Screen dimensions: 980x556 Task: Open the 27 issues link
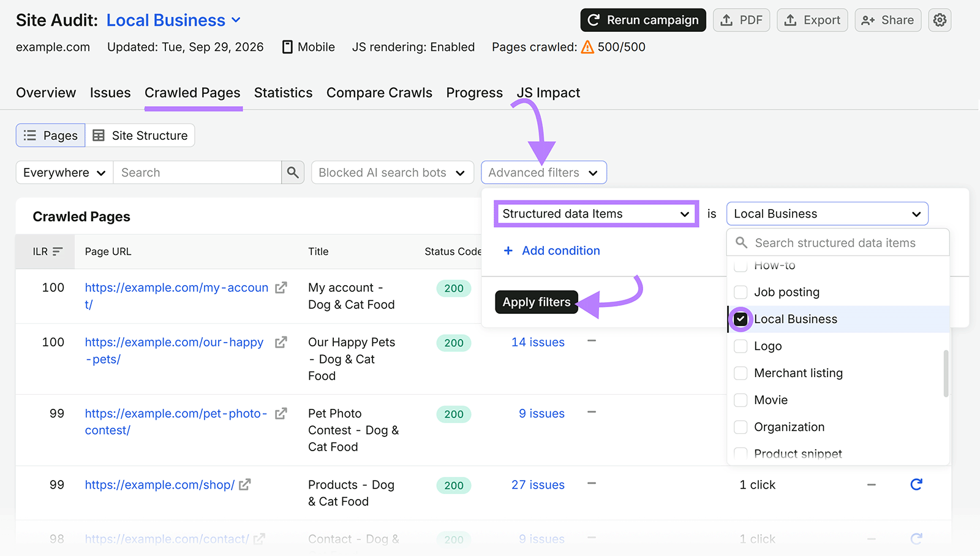point(538,484)
